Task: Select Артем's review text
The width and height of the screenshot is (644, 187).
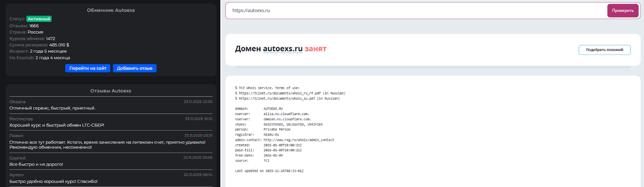Action: click(54, 181)
